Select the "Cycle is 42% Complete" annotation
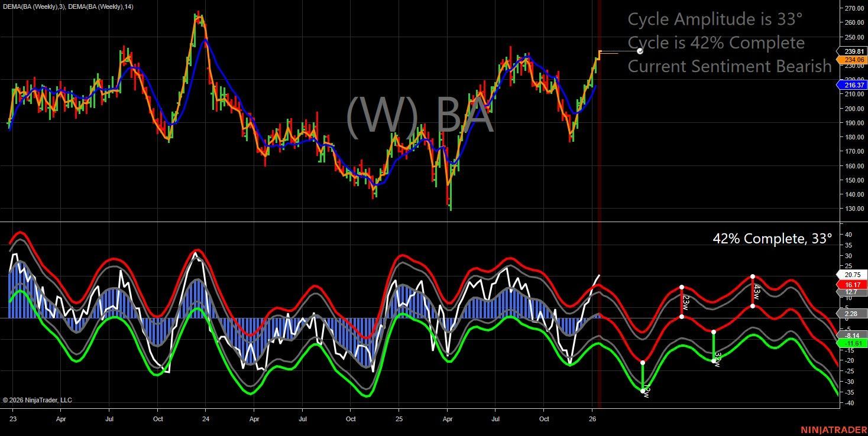The image size is (868, 436). point(716,43)
